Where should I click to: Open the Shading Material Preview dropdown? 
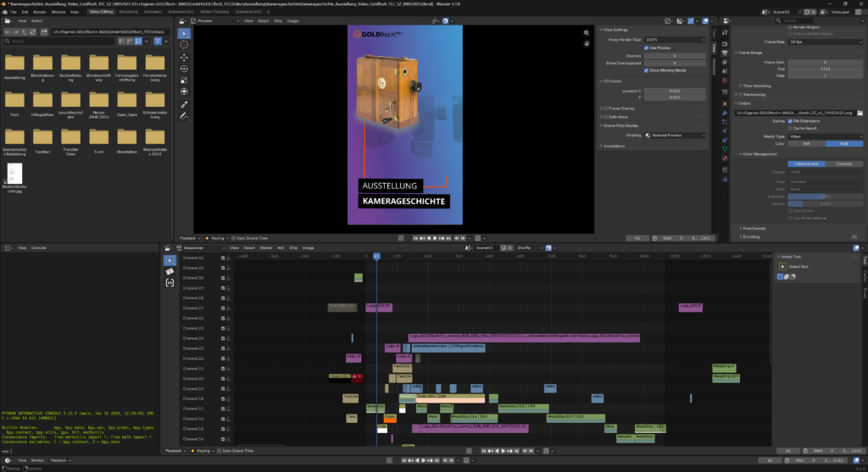[x=676, y=136]
